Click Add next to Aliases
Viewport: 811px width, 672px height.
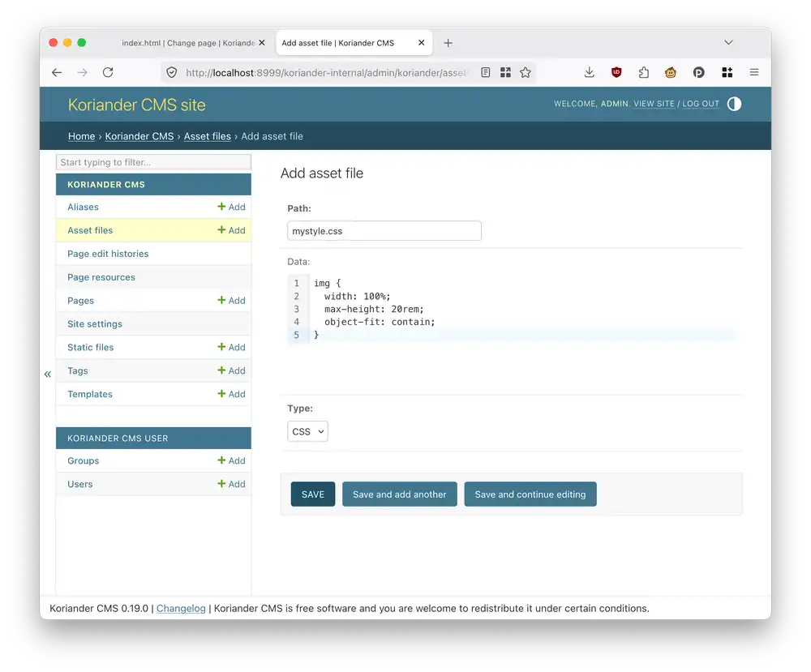[231, 207]
